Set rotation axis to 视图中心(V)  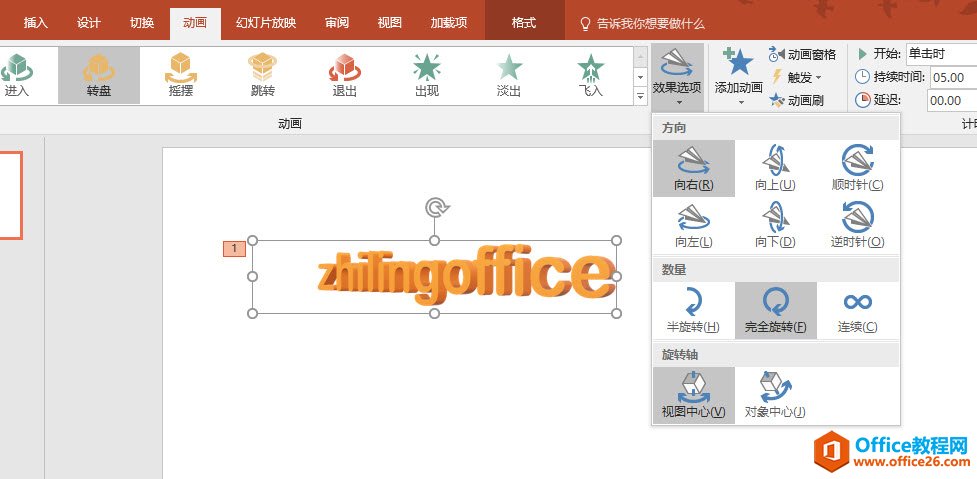[x=693, y=396]
